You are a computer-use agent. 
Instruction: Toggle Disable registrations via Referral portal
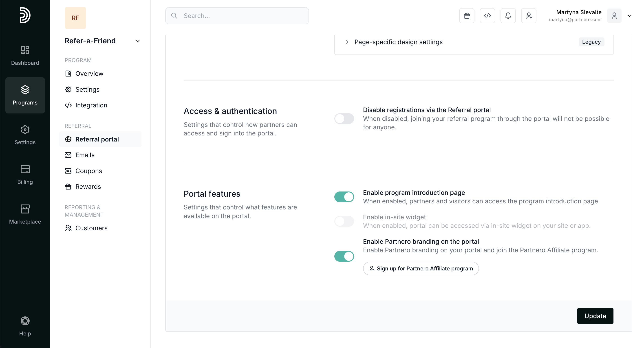coord(344,119)
